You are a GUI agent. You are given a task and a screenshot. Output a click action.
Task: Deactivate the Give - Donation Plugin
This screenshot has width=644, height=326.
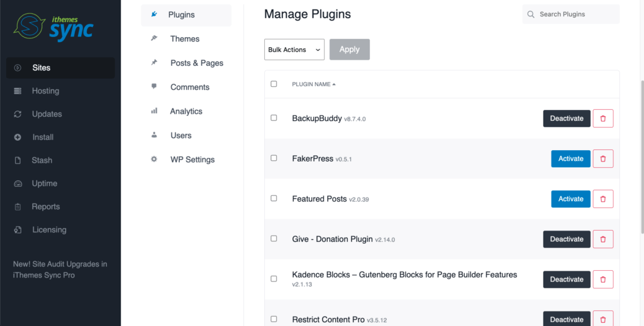pos(567,239)
